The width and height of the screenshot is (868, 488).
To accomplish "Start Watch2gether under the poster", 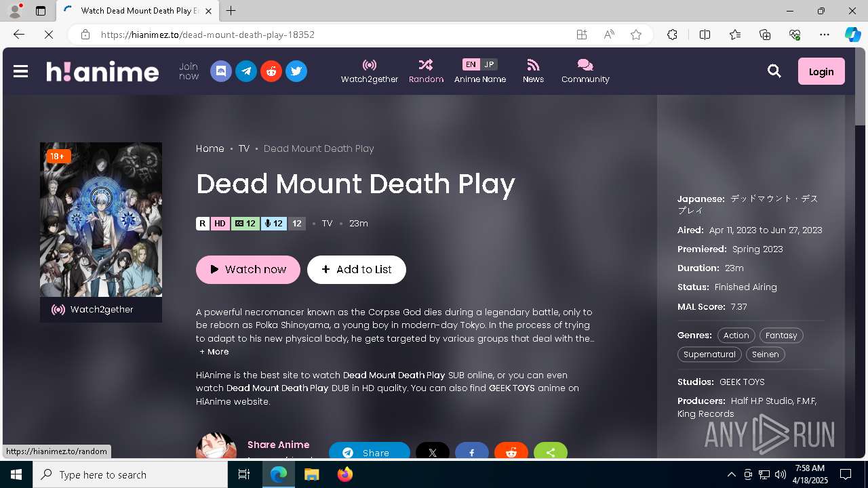I will (101, 310).
